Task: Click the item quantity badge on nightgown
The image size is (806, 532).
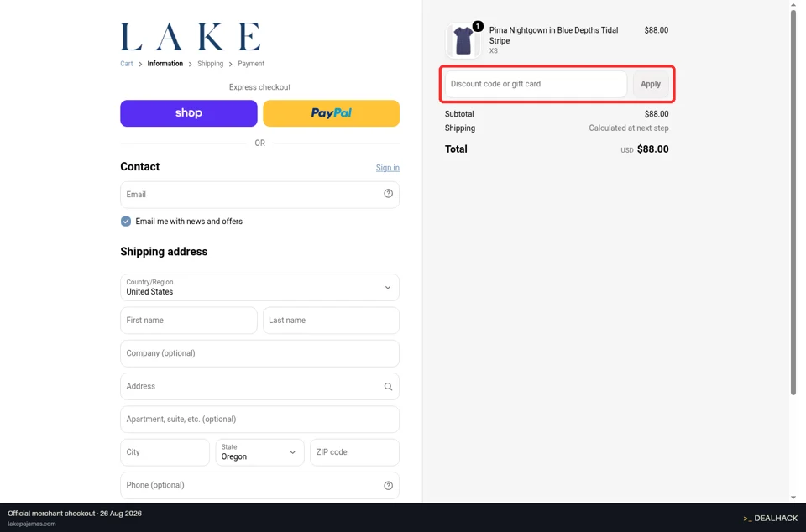Action: click(x=478, y=26)
